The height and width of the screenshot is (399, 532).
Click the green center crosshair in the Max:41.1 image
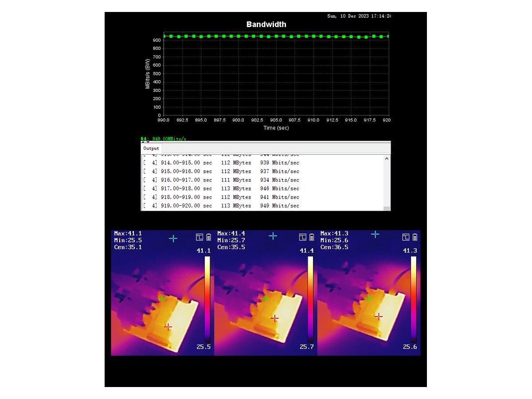(162, 299)
